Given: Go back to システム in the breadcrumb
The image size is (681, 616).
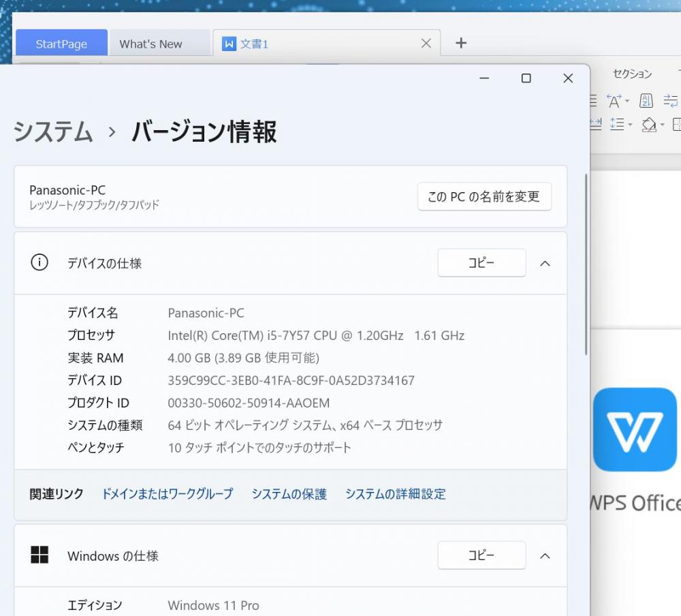Looking at the screenshot, I should (x=53, y=132).
